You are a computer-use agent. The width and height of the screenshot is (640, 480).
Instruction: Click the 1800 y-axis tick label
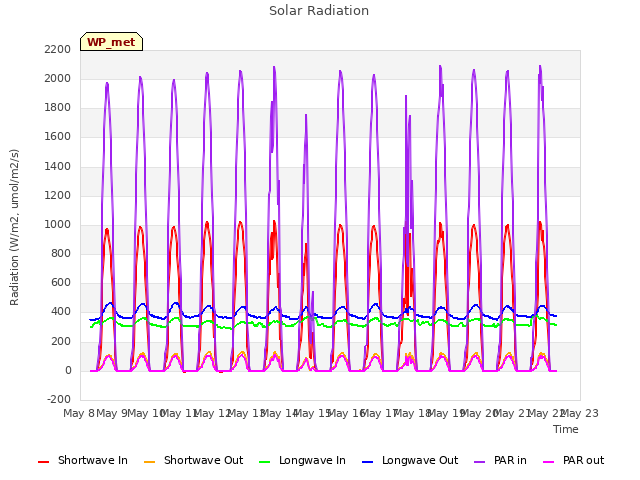[58, 108]
